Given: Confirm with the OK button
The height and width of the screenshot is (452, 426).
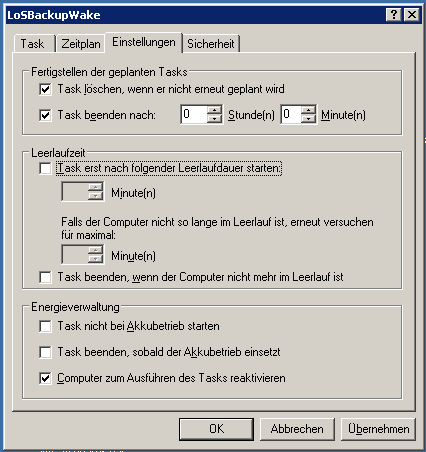Looking at the screenshot, I should (216, 429).
